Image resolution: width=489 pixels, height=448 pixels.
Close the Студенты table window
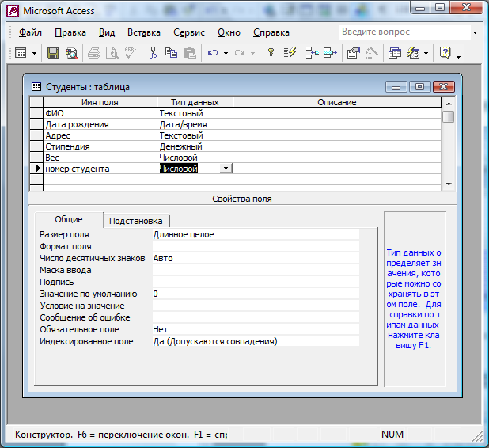click(x=444, y=87)
